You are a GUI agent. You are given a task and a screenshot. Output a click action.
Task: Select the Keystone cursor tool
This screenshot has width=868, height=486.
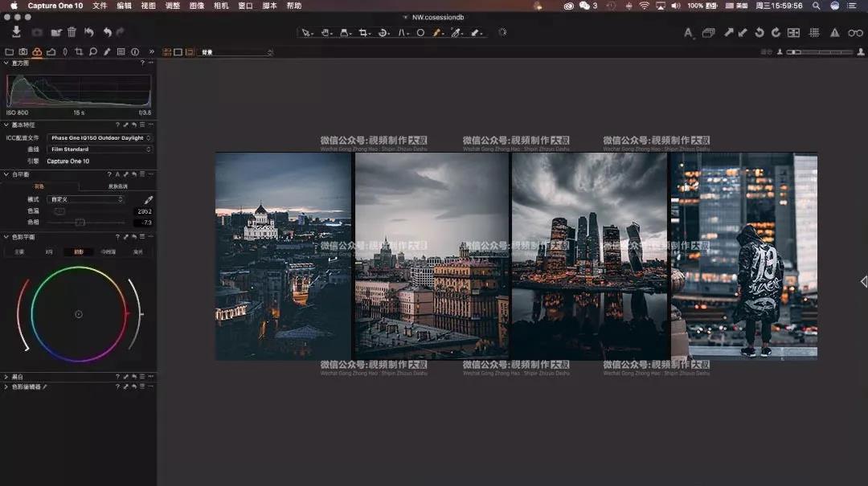pos(403,33)
